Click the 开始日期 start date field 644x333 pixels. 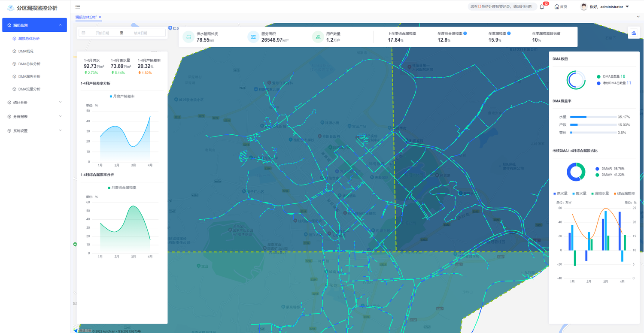[102, 33]
